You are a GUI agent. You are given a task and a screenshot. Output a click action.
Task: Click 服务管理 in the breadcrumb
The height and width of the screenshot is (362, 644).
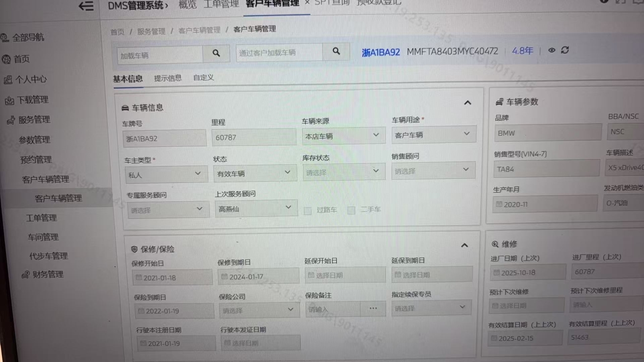point(151,31)
